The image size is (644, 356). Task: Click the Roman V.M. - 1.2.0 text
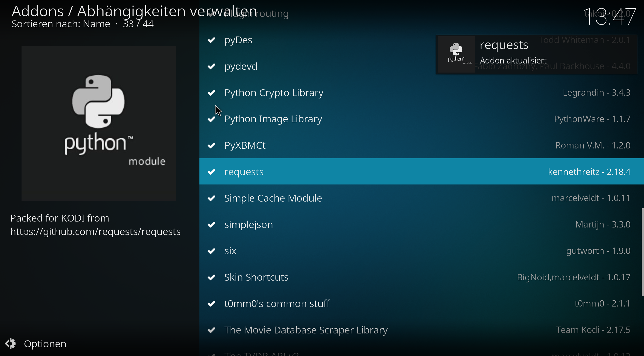[593, 145]
